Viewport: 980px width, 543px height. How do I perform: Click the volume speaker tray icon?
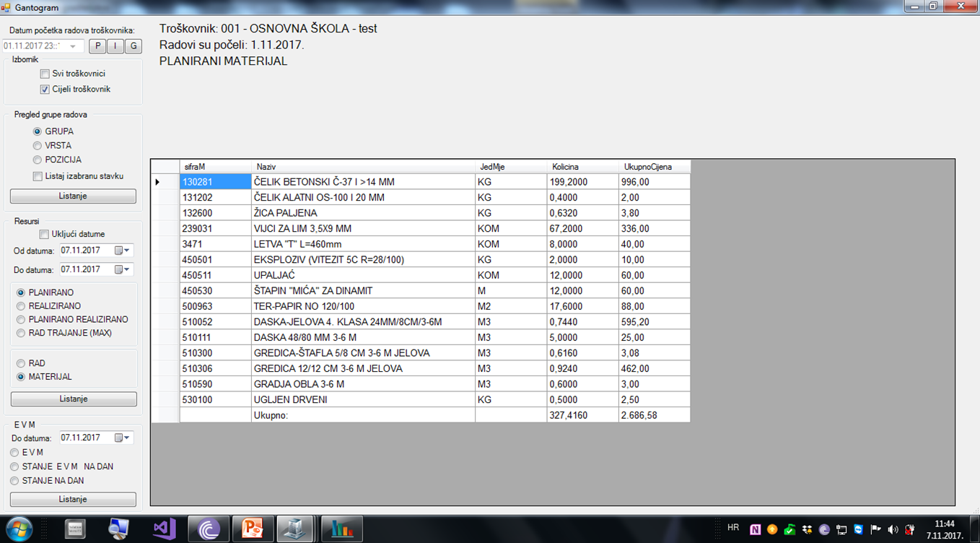(893, 529)
